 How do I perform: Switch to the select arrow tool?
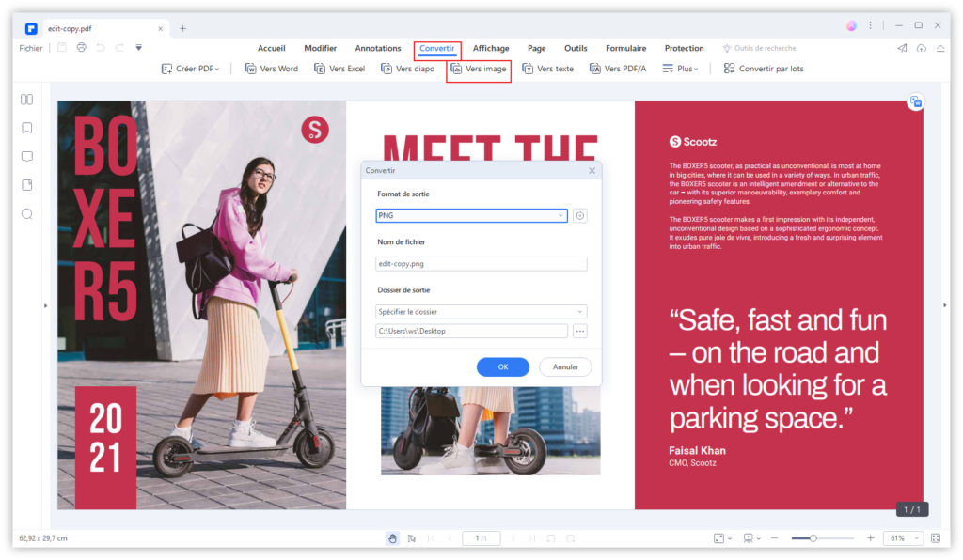pos(411,538)
